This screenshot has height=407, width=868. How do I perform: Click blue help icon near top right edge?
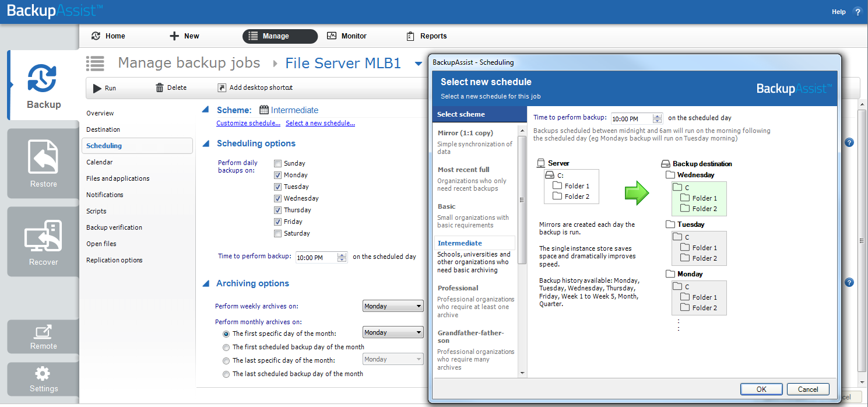849,142
